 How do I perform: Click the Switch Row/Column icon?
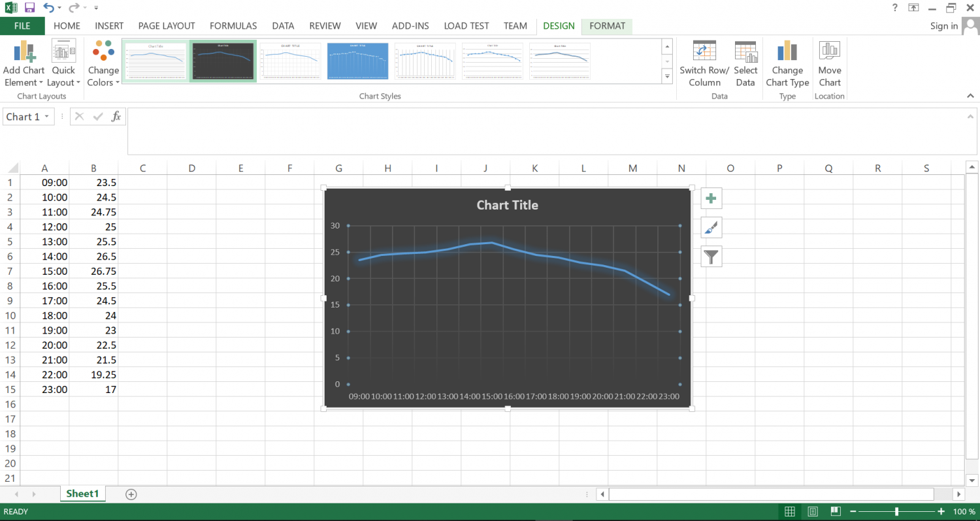(704, 63)
